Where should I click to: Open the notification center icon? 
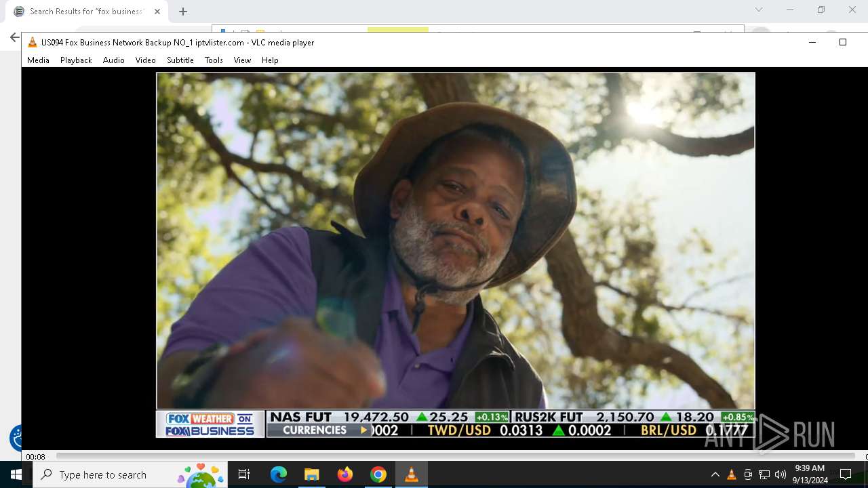click(846, 474)
